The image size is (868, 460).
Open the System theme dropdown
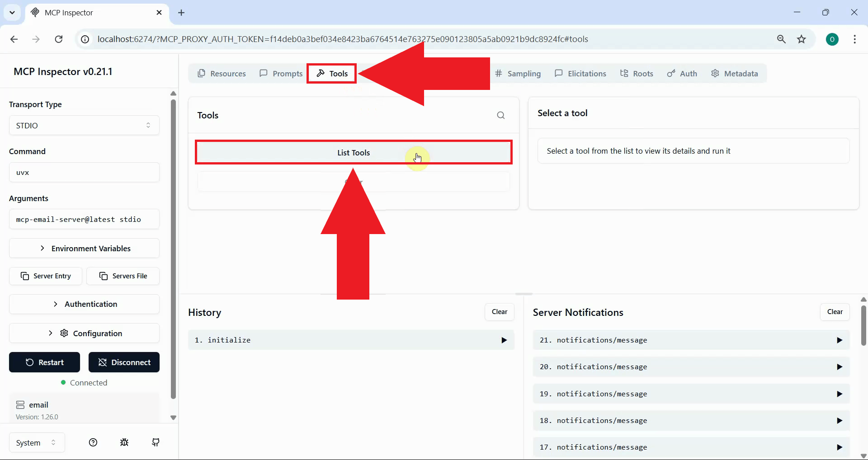(36, 442)
